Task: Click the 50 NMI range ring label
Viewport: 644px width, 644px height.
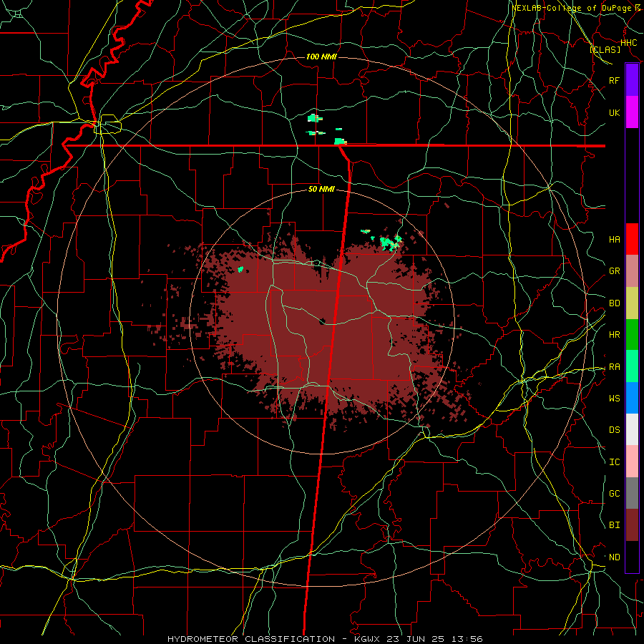Action: coord(321,189)
